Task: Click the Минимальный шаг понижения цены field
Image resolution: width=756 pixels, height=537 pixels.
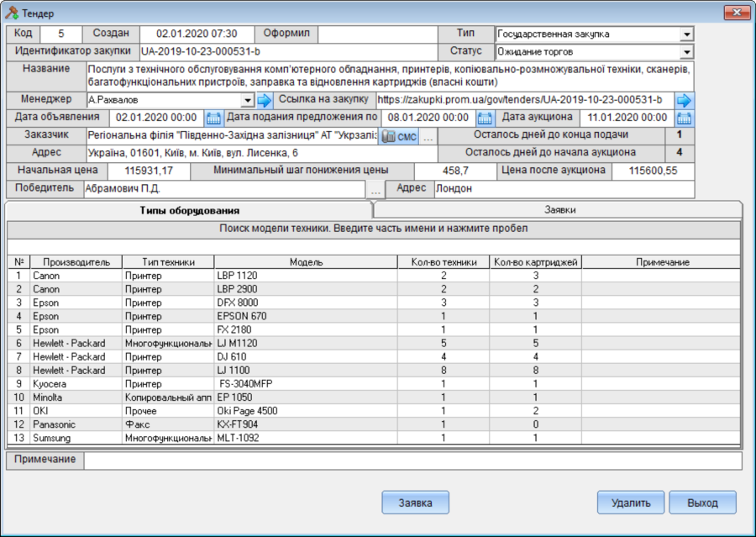Action: [x=455, y=171]
